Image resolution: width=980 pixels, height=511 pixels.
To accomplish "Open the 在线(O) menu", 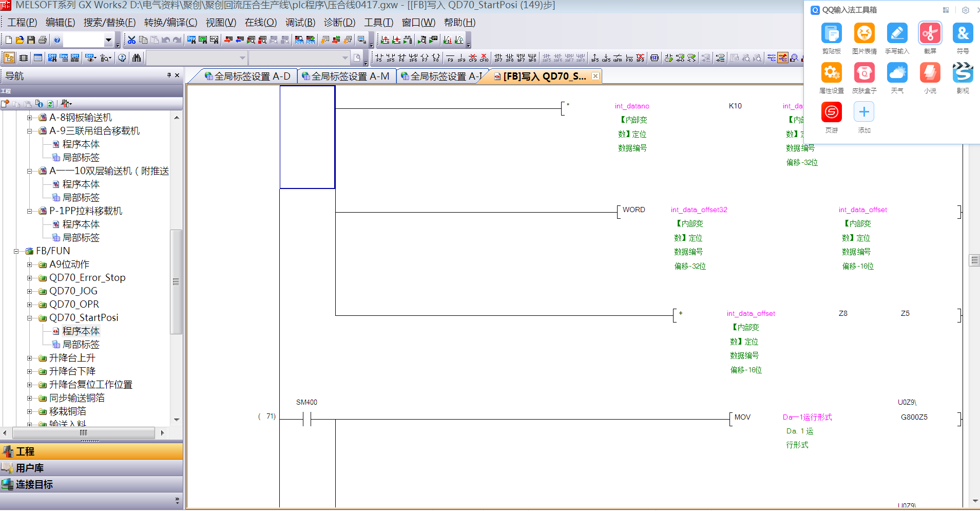I will coord(260,23).
